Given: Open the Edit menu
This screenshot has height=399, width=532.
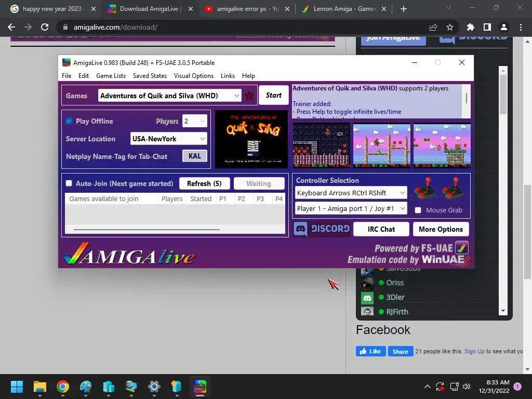Looking at the screenshot, I should click(x=84, y=76).
